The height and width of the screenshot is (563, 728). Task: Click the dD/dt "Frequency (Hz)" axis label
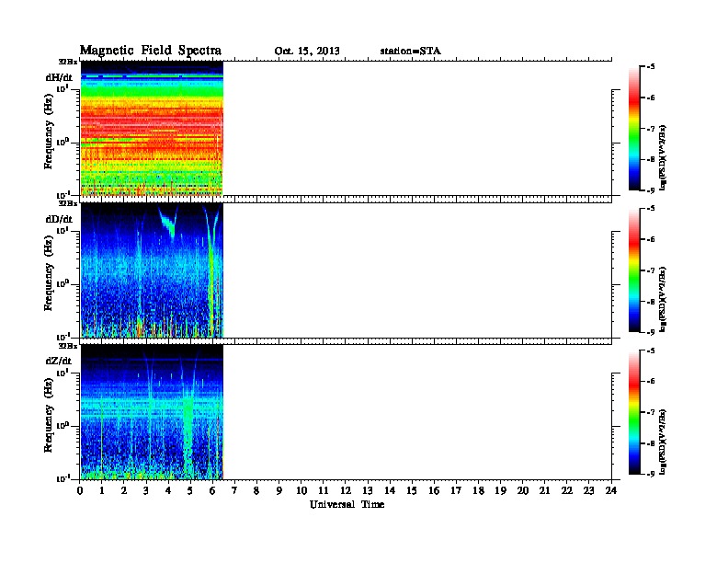[x=49, y=273]
